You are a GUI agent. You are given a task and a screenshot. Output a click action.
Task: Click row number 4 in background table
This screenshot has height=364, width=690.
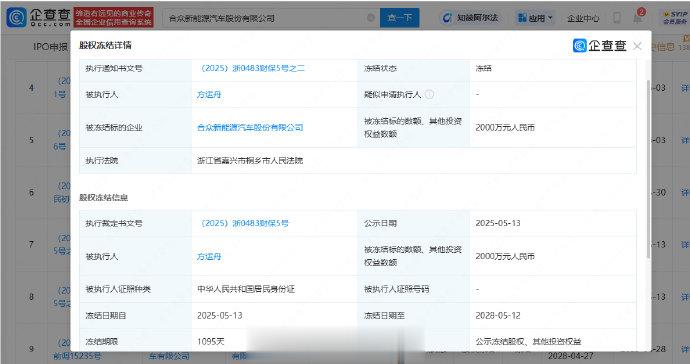point(31,88)
